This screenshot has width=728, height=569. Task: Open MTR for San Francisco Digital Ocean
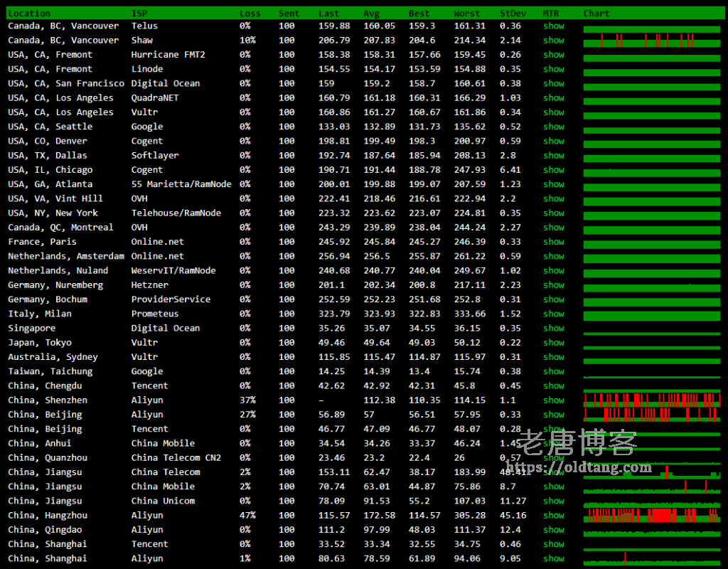pyautogui.click(x=553, y=84)
